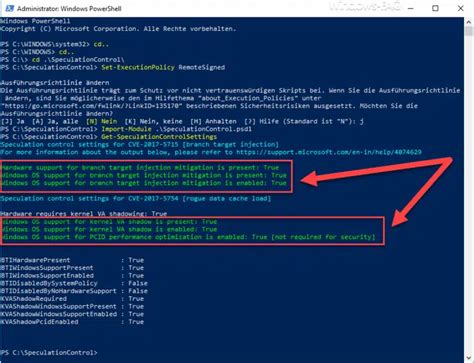Click 'Hardware support for branch target injection' line
474x363 pixels.
point(140,167)
